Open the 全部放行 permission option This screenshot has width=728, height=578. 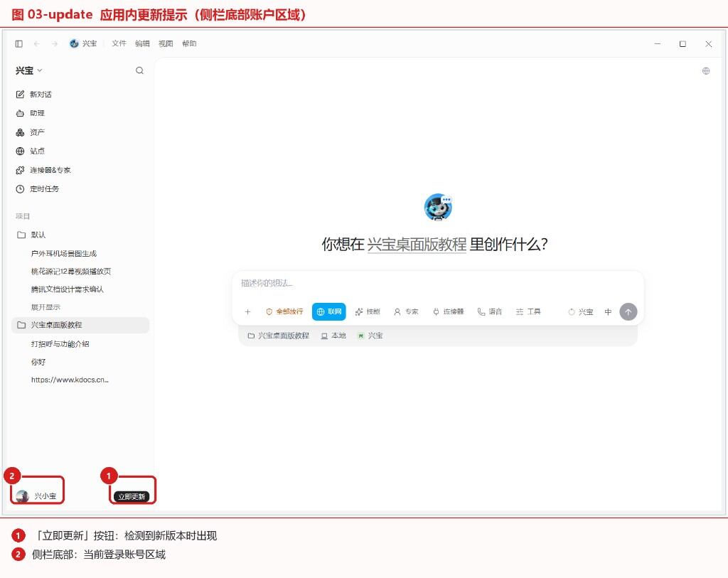[284, 312]
